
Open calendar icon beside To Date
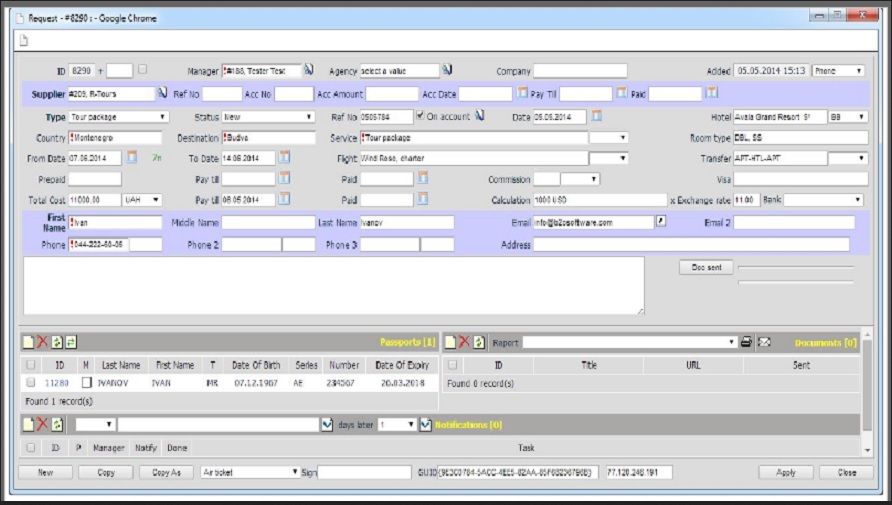tap(284, 158)
